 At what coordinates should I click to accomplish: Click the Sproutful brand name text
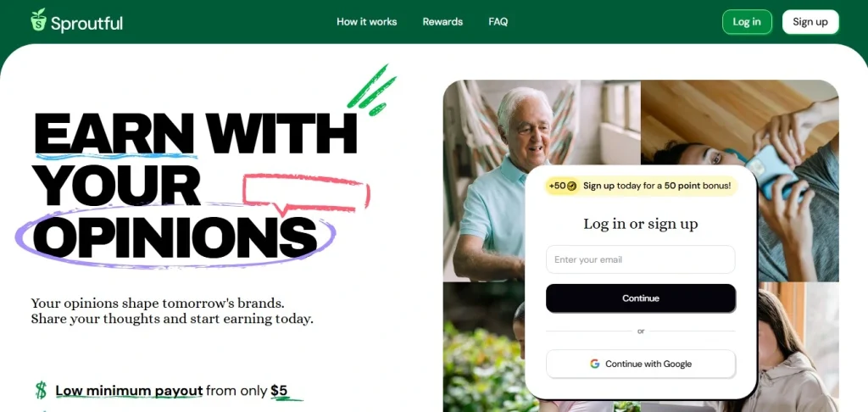(x=87, y=23)
